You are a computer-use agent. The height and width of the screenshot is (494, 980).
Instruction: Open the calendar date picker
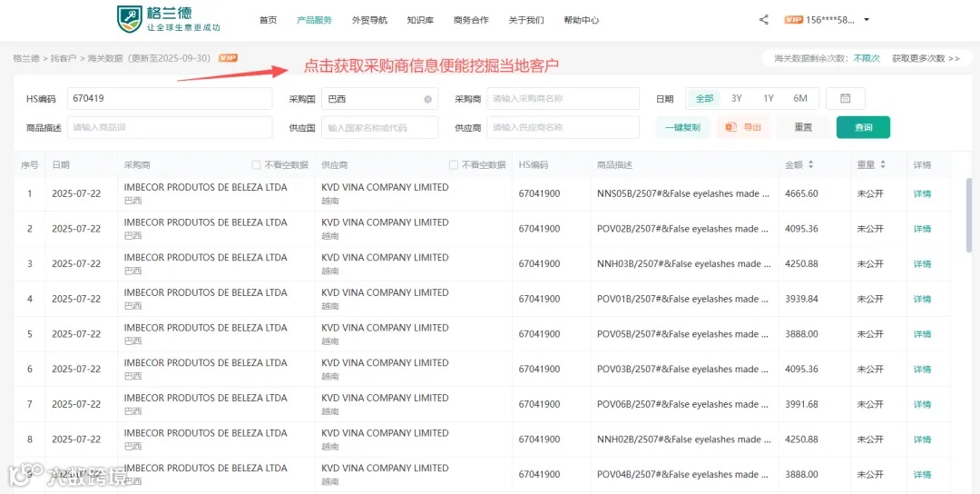[x=845, y=98]
